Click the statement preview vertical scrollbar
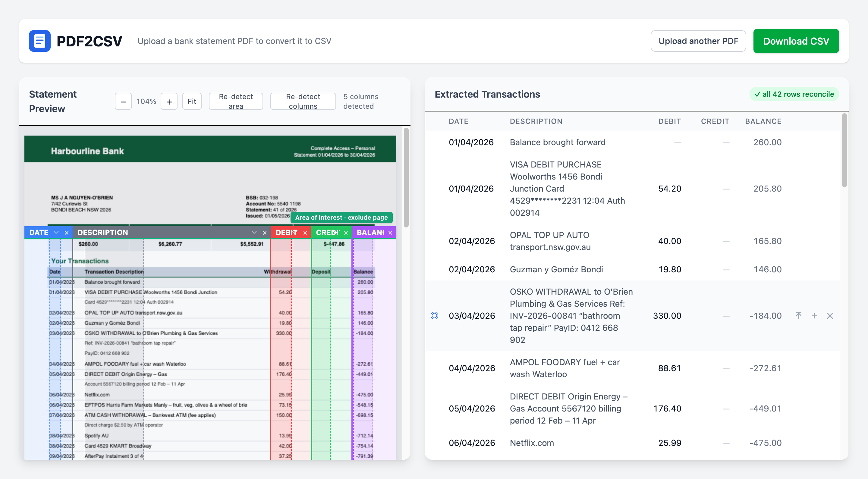The width and height of the screenshot is (868, 479). 406,177
